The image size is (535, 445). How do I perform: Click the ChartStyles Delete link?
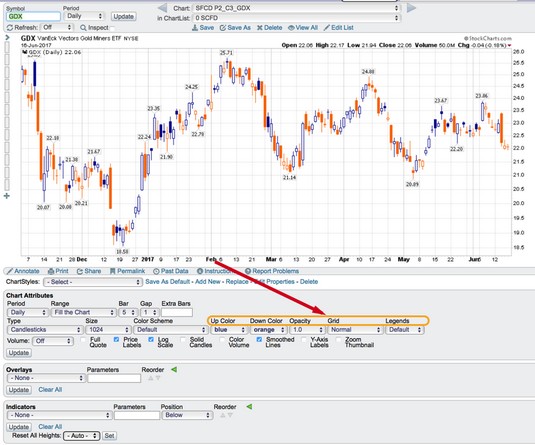[309, 282]
